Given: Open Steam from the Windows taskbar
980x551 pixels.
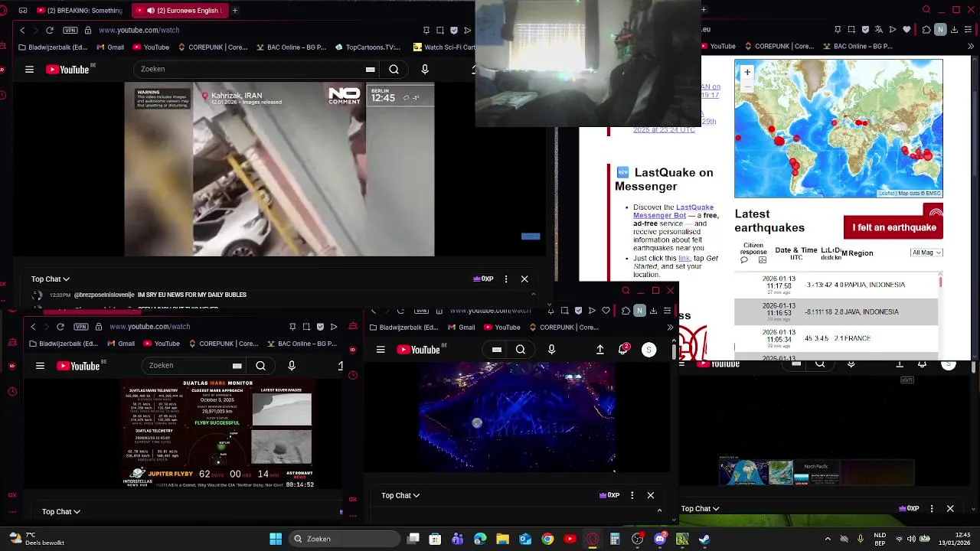Looking at the screenshot, I should pos(704,540).
